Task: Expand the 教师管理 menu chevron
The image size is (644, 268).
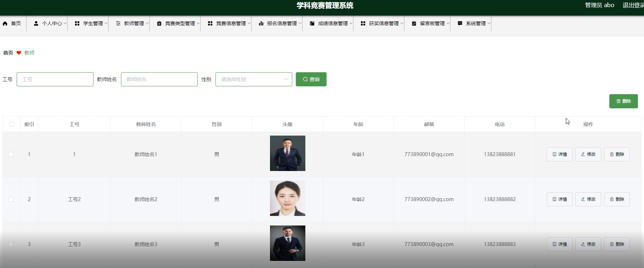Action: [147, 23]
